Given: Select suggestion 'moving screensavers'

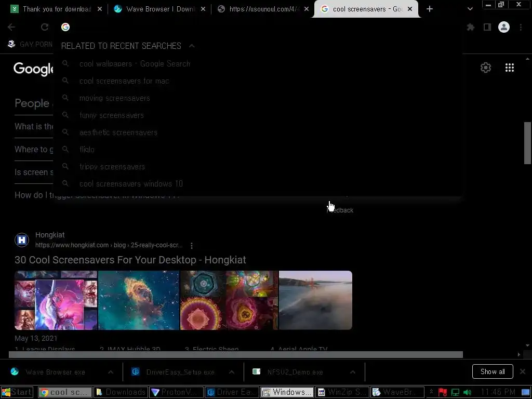Looking at the screenshot, I should [x=258, y=98].
